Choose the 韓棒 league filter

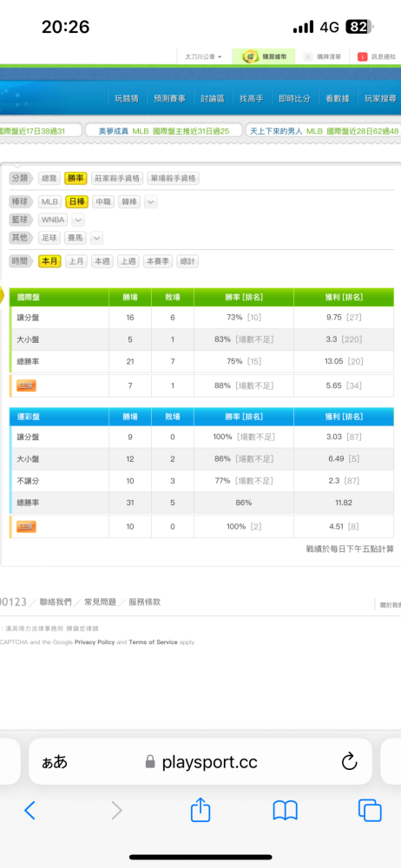pos(130,202)
